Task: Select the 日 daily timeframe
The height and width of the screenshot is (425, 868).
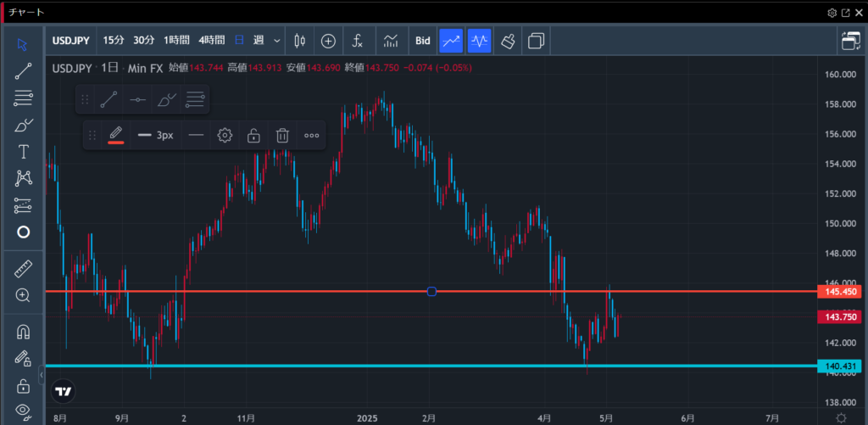Action: click(239, 41)
